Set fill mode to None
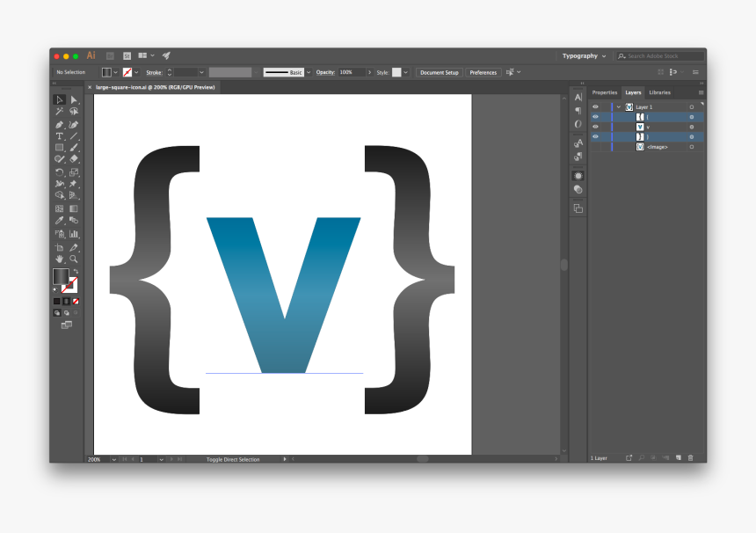Viewport: 756px width, 533px height. coord(76,302)
